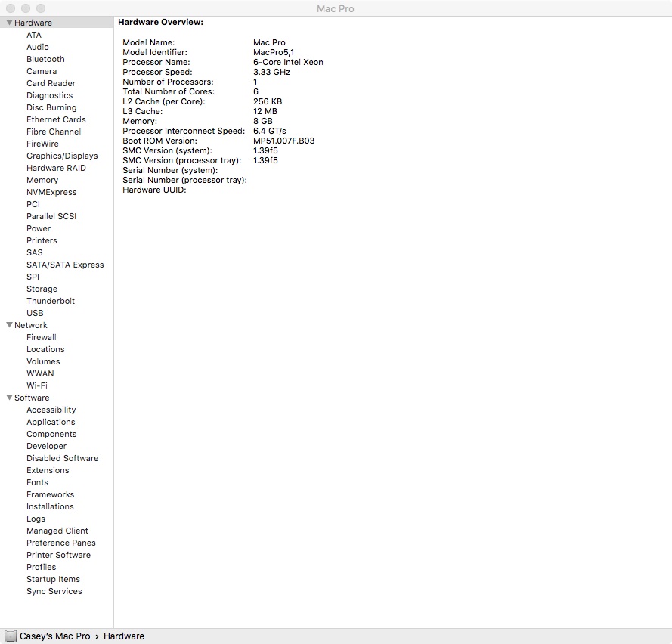Select PCI in the sidebar
Screen dimensions: 672x644
(33, 204)
